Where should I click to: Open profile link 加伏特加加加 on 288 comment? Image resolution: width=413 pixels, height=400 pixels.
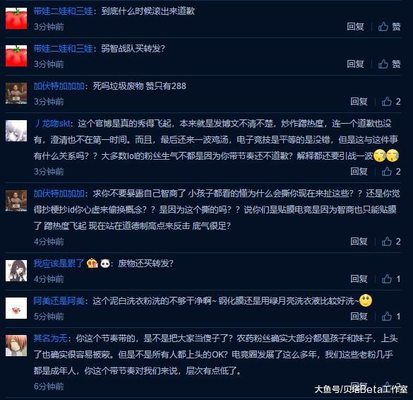pos(59,86)
